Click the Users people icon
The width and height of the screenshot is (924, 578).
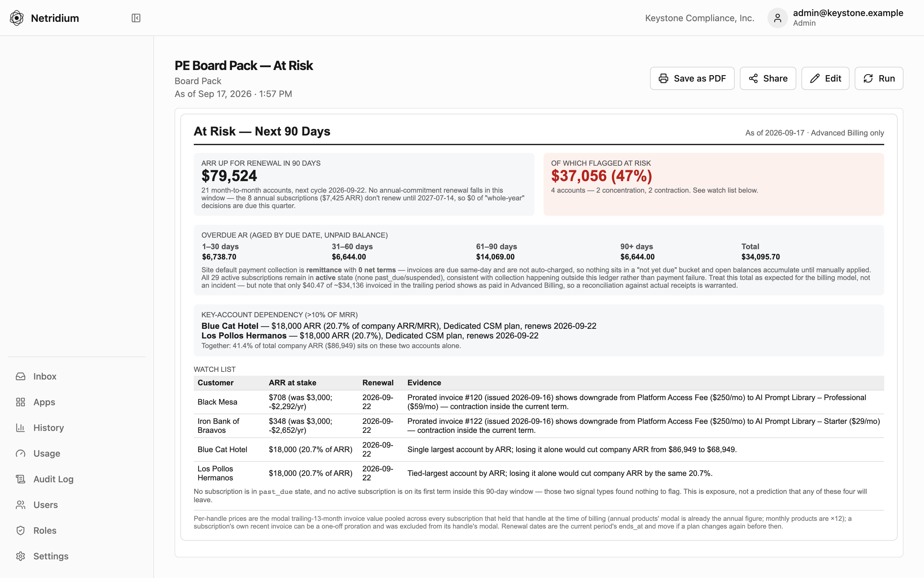coord(21,504)
